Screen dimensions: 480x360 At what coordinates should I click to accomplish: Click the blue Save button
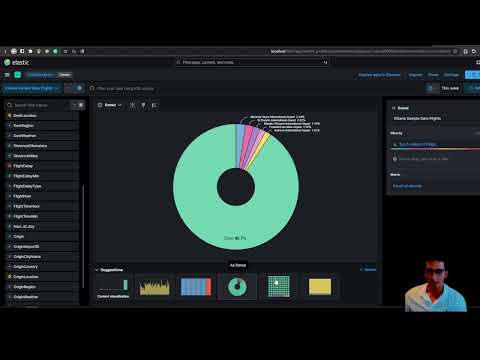point(472,75)
